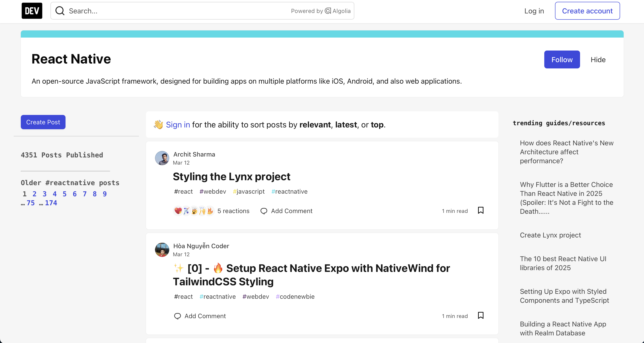
Task: Select #webdev tag on NativeWind post
Action: point(256,296)
